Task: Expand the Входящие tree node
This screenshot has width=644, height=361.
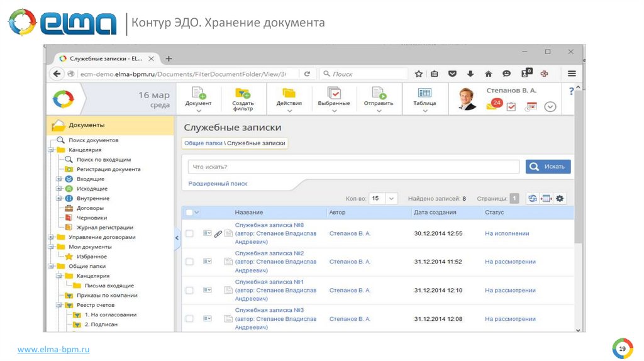Action: click(x=58, y=179)
